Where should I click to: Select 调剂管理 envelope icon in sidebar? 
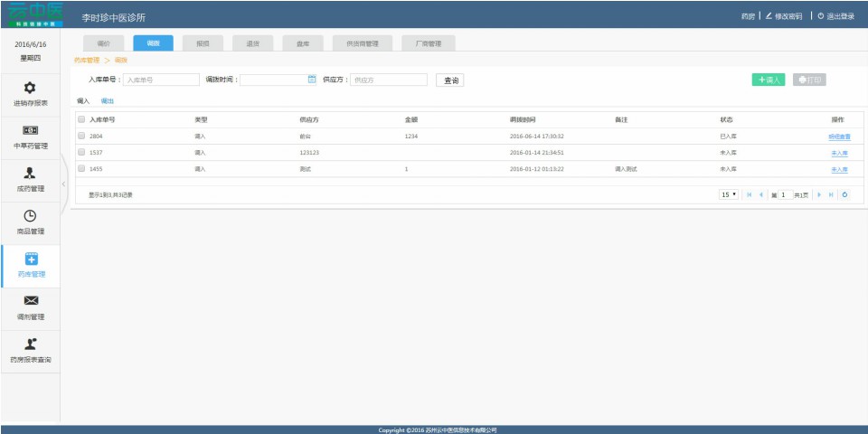[30, 300]
